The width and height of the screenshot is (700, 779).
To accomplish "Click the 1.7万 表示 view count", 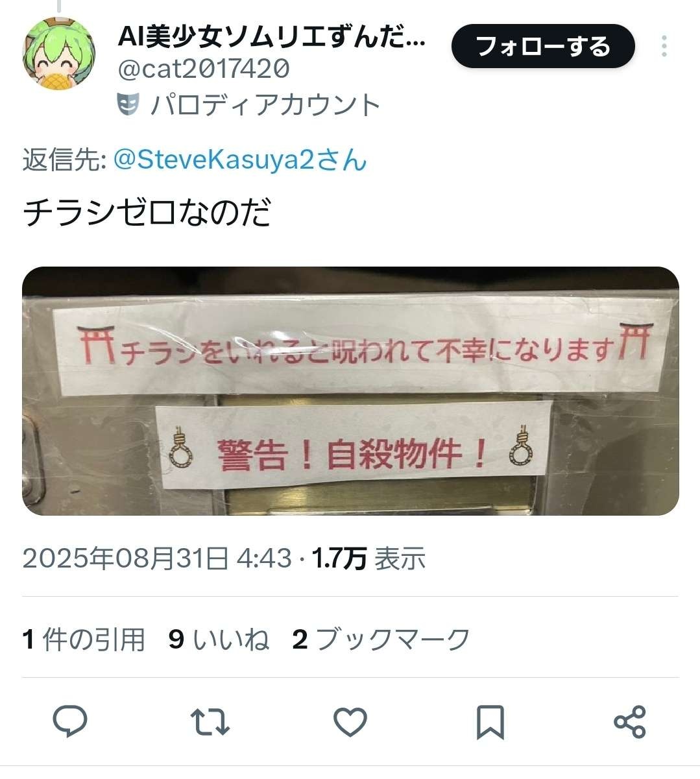I will click(369, 558).
